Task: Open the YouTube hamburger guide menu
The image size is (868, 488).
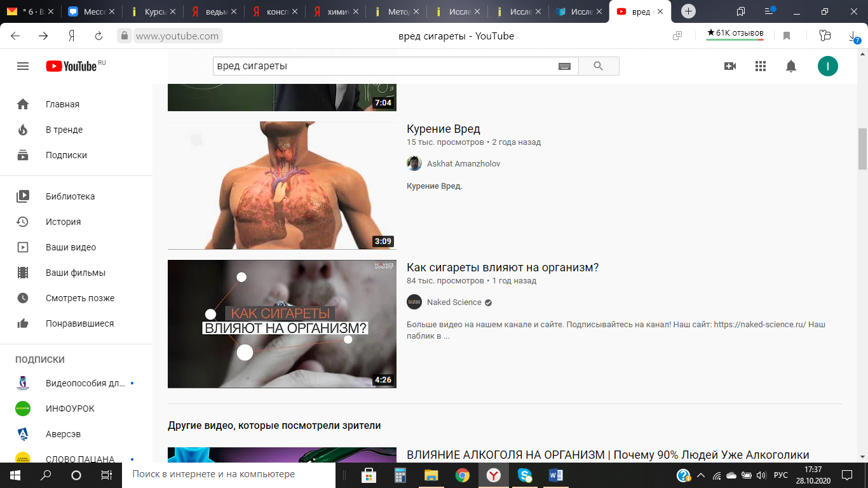Action: [23, 66]
